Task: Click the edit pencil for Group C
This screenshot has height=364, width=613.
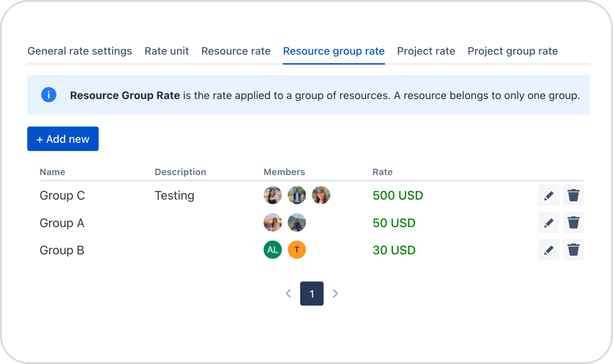Action: click(548, 195)
